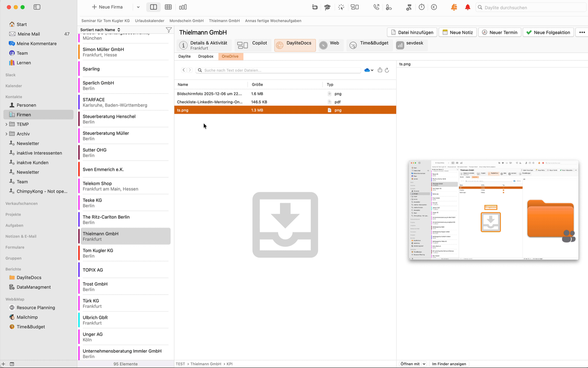
Task: Expand the Archiv folder in sidebar
Action: pos(6,134)
